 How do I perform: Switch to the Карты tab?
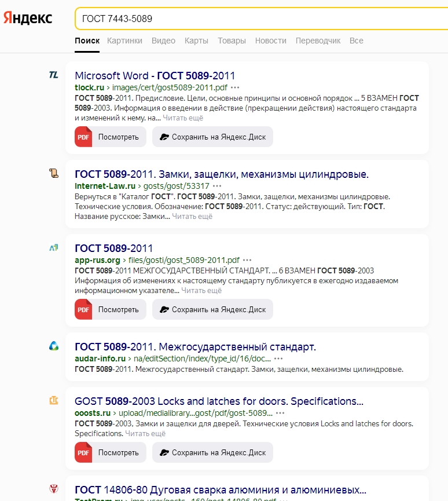tap(196, 41)
